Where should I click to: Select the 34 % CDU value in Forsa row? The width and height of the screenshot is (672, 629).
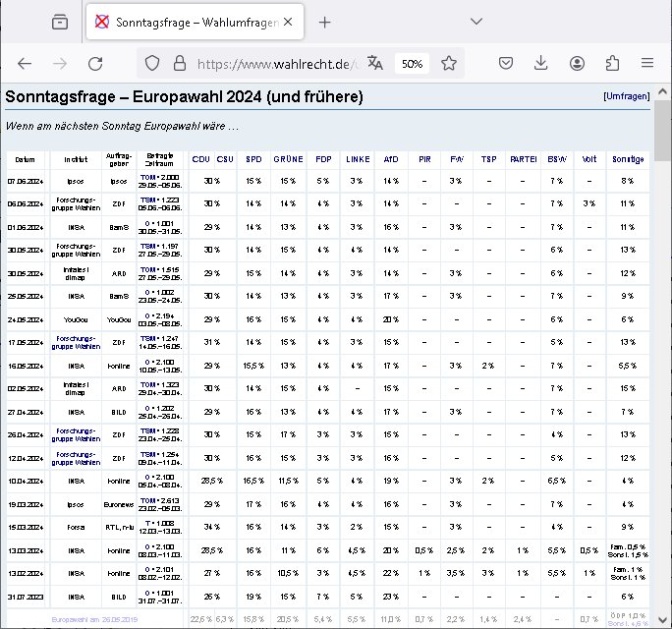click(212, 527)
